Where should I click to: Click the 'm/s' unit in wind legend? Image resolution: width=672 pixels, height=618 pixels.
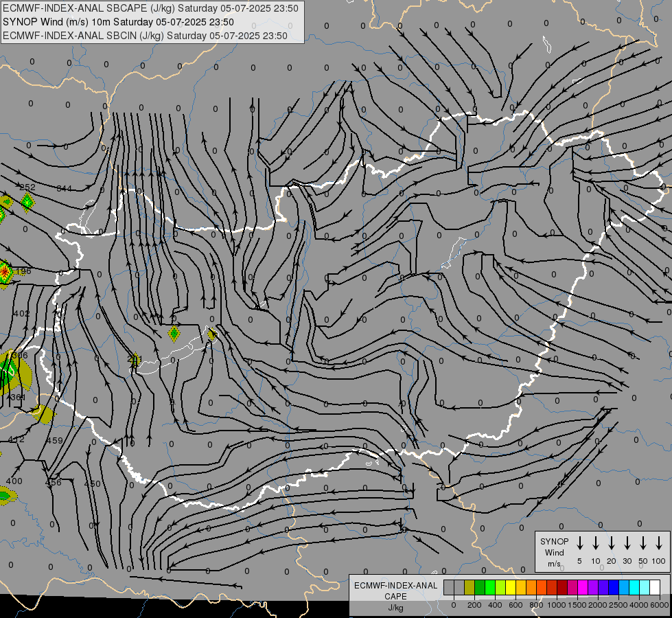click(x=554, y=564)
